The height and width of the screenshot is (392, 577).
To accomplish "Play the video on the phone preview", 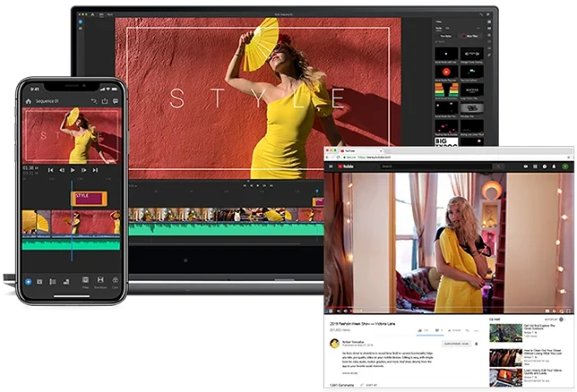I will (73, 170).
